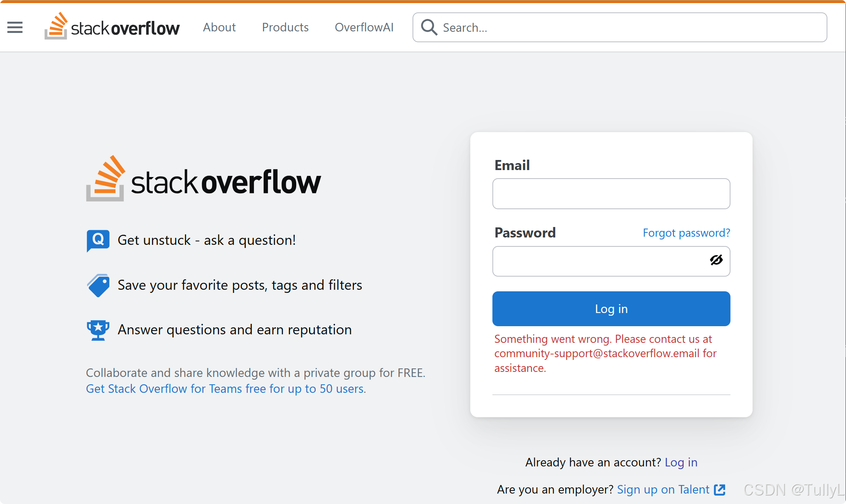Viewport: 846px width, 504px height.
Task: Click the blue Q question icon
Action: click(98, 241)
